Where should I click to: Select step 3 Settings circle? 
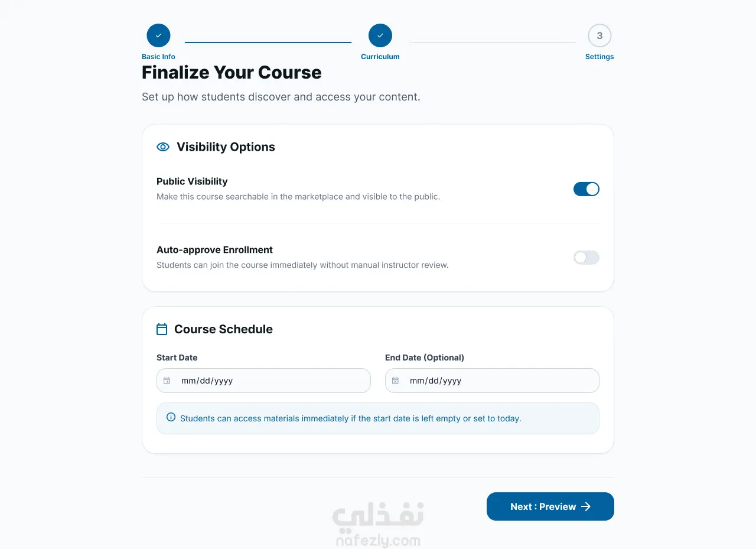pos(599,35)
